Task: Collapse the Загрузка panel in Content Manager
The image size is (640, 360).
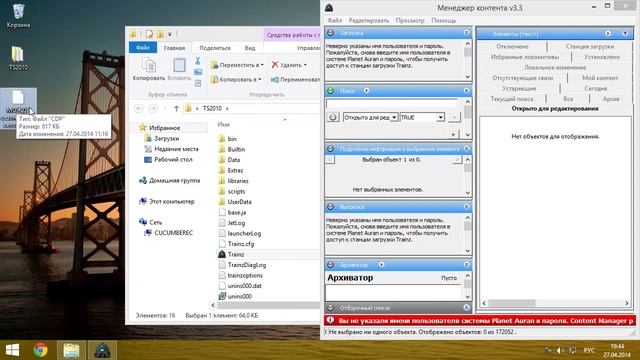Action: (x=467, y=33)
